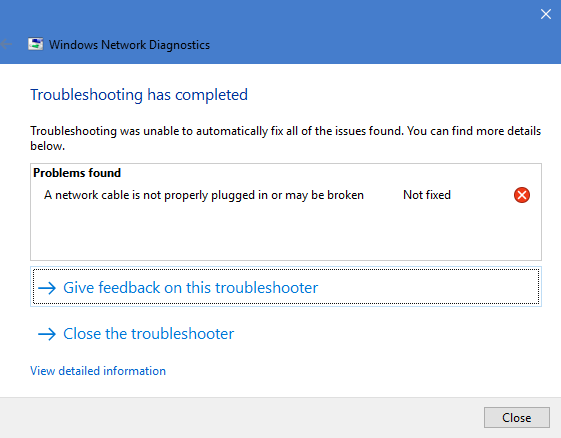
Task: Click the unable to automatically fix description
Action: click(x=285, y=138)
